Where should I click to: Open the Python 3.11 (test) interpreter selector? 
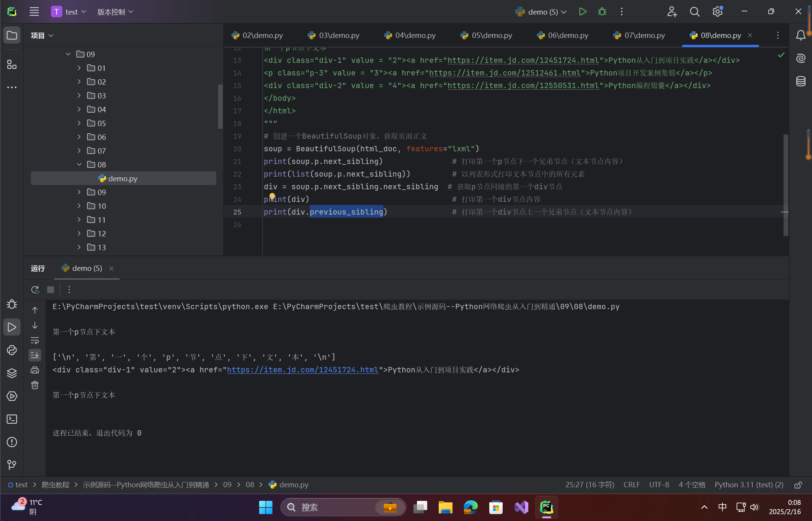[749, 485]
